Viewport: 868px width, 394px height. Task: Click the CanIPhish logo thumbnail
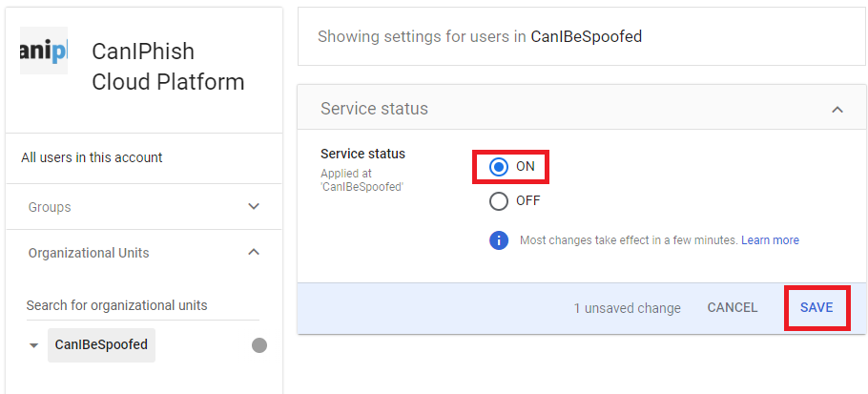click(x=44, y=51)
